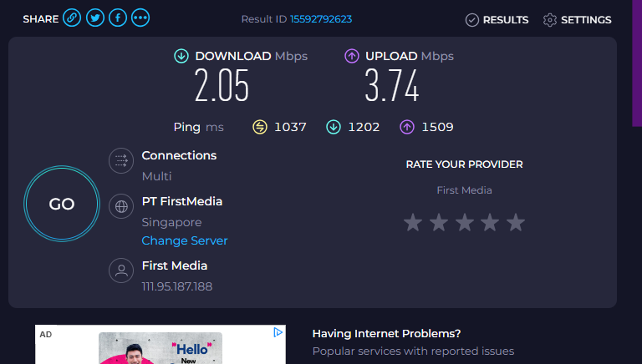Open the Change Server link

point(185,240)
